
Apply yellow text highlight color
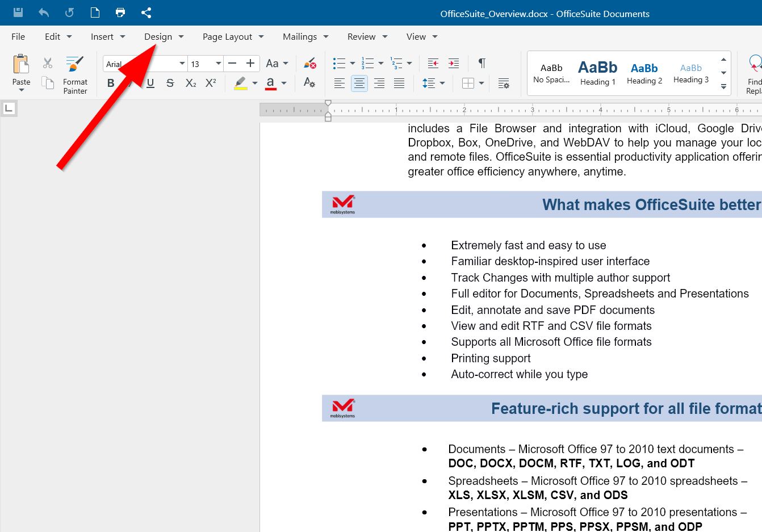coord(241,83)
